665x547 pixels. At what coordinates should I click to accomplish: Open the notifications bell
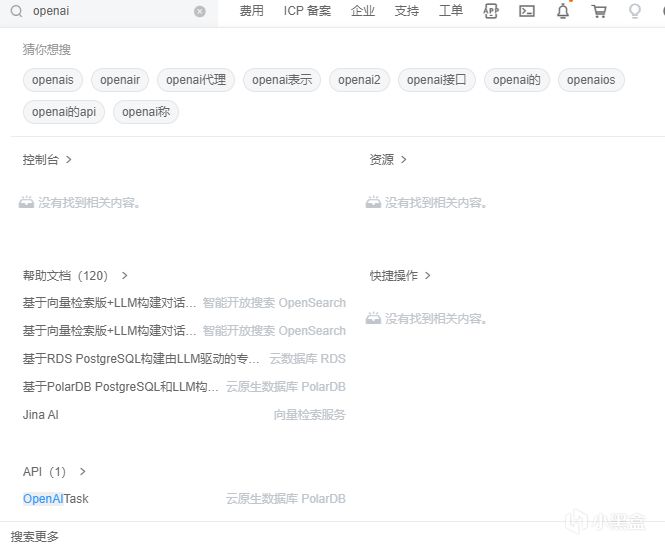click(563, 11)
